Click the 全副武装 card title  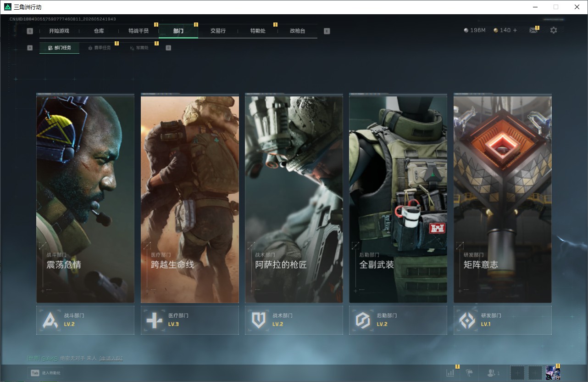377,265
